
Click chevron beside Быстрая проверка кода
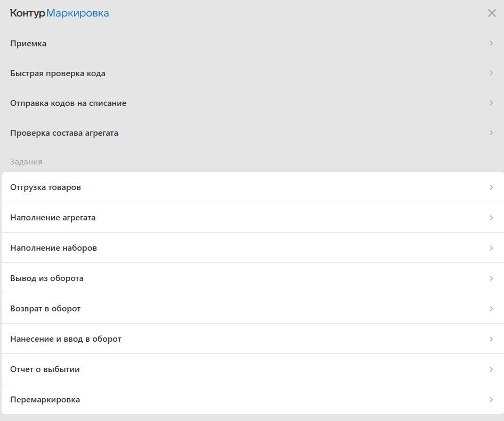(491, 73)
